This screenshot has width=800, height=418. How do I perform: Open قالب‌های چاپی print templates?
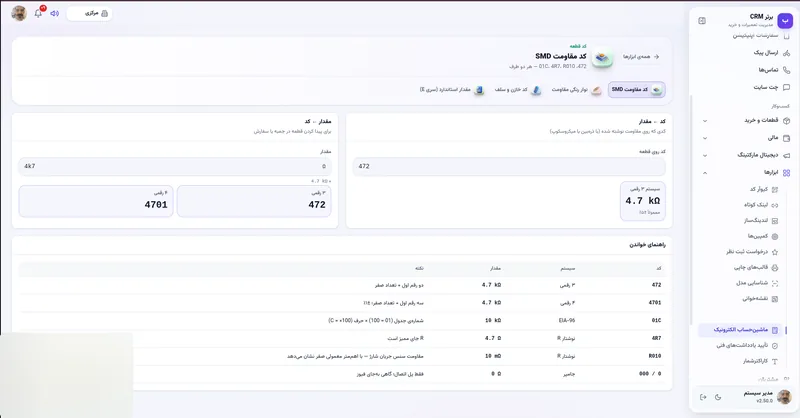756,267
